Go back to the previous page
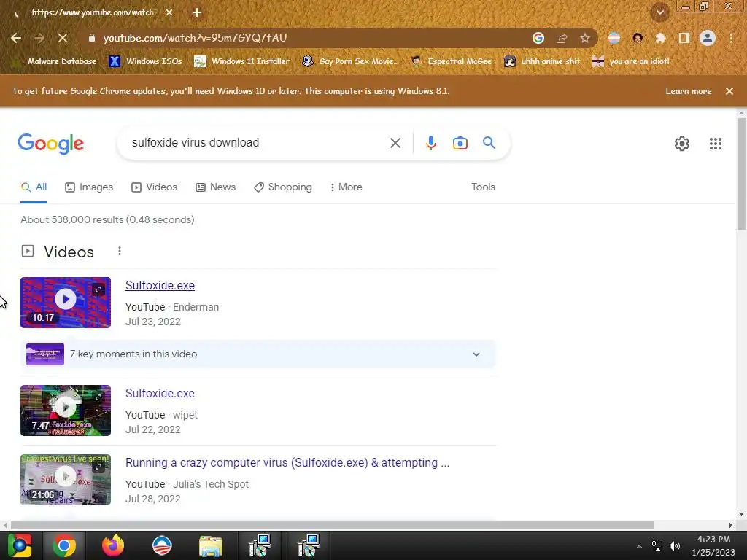The image size is (747, 560). [16, 38]
